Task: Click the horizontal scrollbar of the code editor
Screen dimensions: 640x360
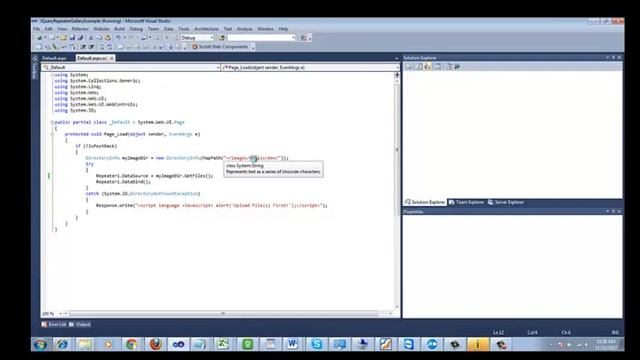Action: coord(224,313)
